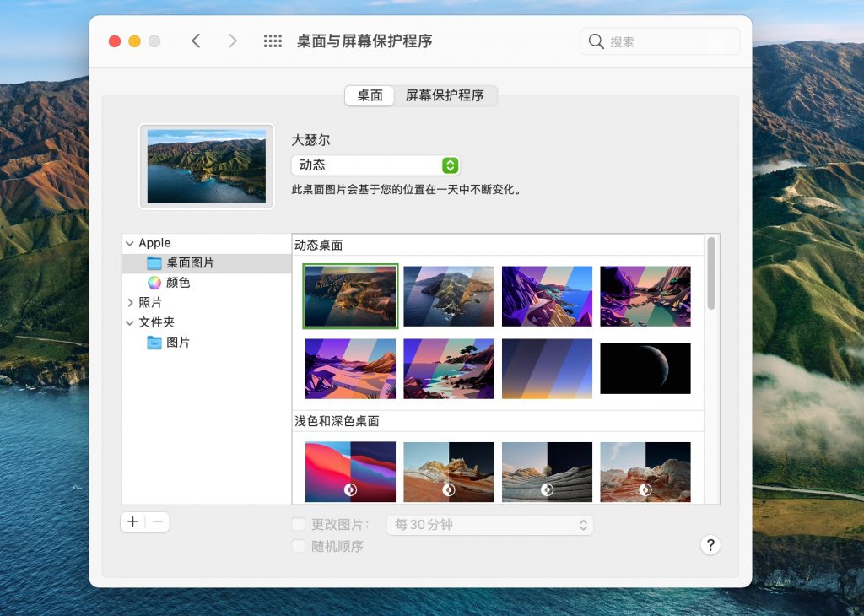Collapse the 文件夹 section
Image resolution: width=864 pixels, height=616 pixels.
tap(130, 322)
